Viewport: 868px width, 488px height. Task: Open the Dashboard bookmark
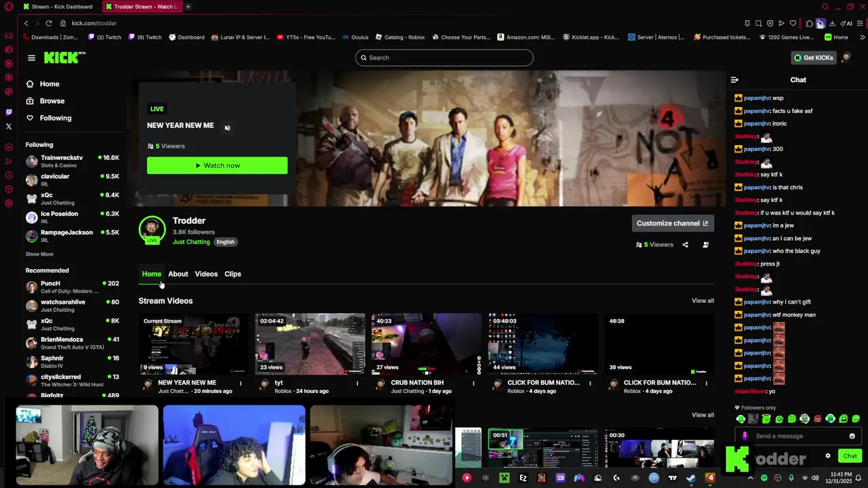186,37
